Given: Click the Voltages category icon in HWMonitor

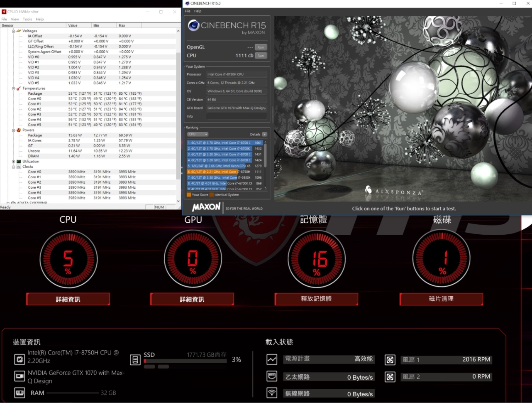Looking at the screenshot, I should coord(19,31).
